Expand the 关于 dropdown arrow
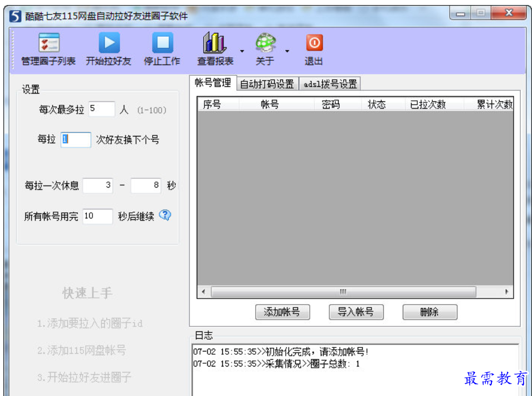 (x=287, y=51)
